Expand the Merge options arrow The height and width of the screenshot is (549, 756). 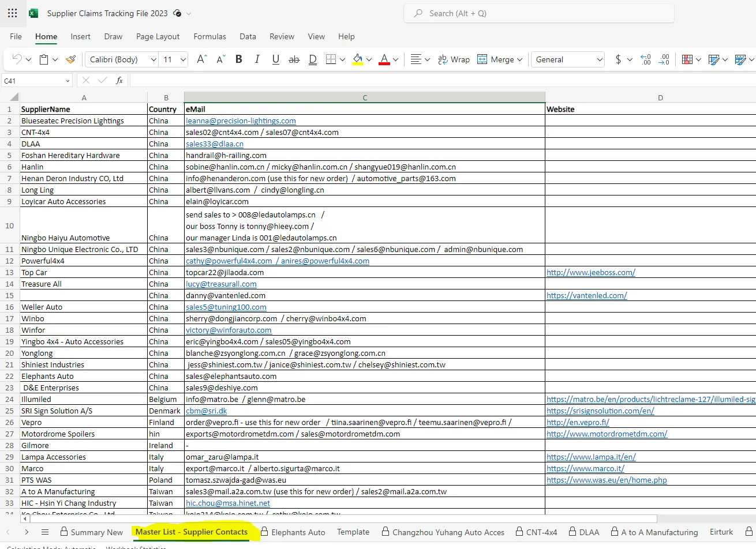[x=520, y=59]
